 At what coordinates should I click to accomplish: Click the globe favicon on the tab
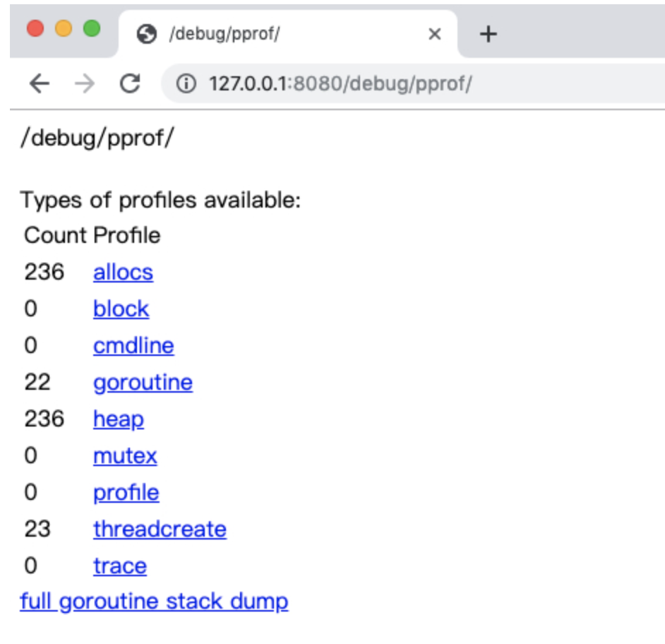tap(147, 34)
